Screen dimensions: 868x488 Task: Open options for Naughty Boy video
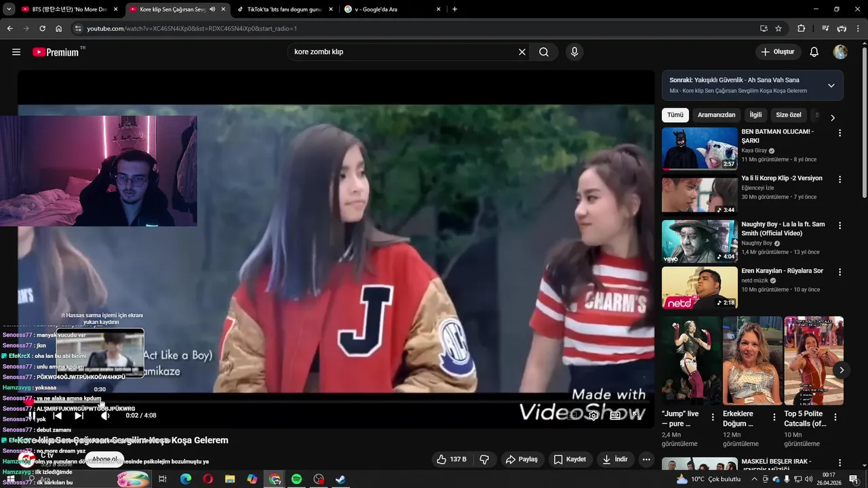(x=840, y=226)
